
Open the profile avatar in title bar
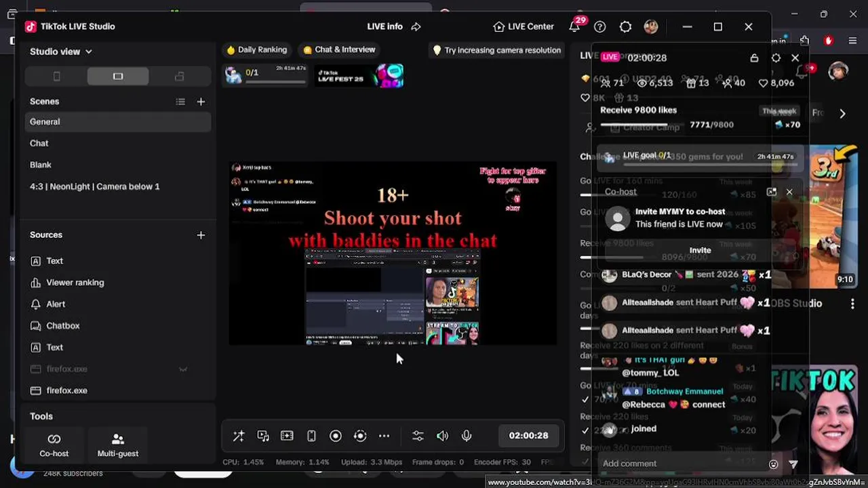coord(651,26)
